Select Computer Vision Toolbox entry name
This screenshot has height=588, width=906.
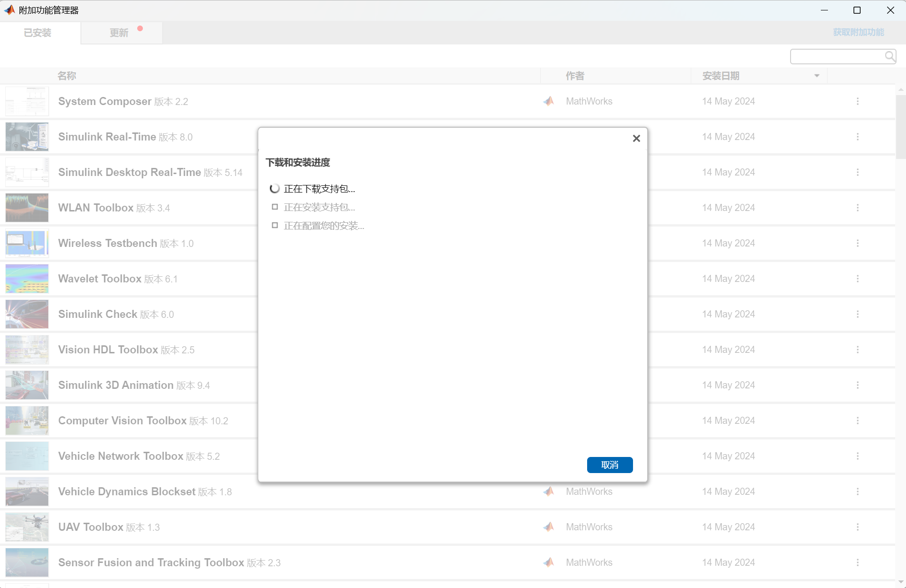pyautogui.click(x=123, y=421)
